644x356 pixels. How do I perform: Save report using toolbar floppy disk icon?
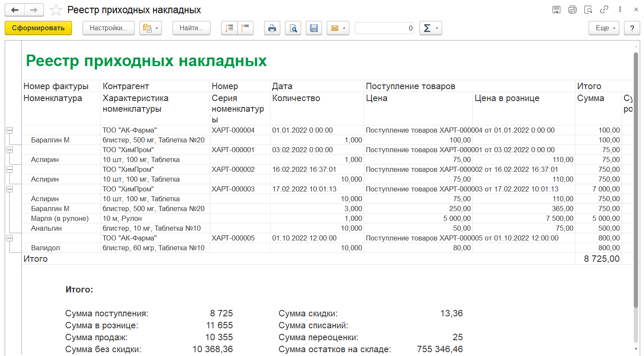click(x=314, y=28)
